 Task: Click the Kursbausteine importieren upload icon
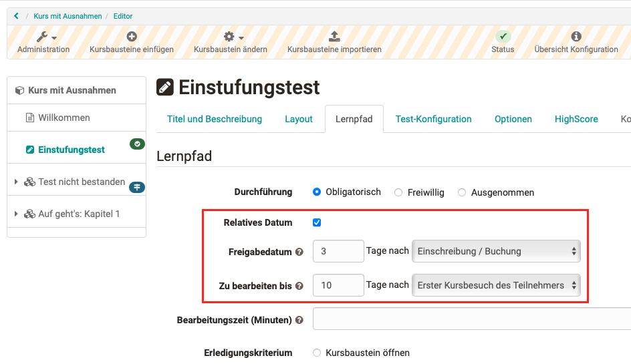pyautogui.click(x=334, y=37)
